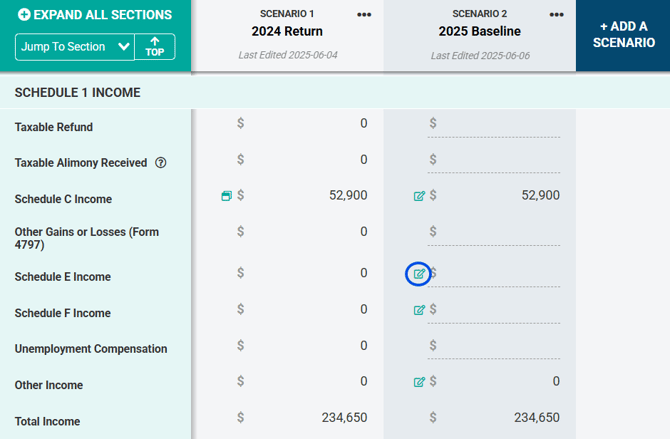The image size is (670, 439).
Task: Click the Top button
Action: pos(155,46)
